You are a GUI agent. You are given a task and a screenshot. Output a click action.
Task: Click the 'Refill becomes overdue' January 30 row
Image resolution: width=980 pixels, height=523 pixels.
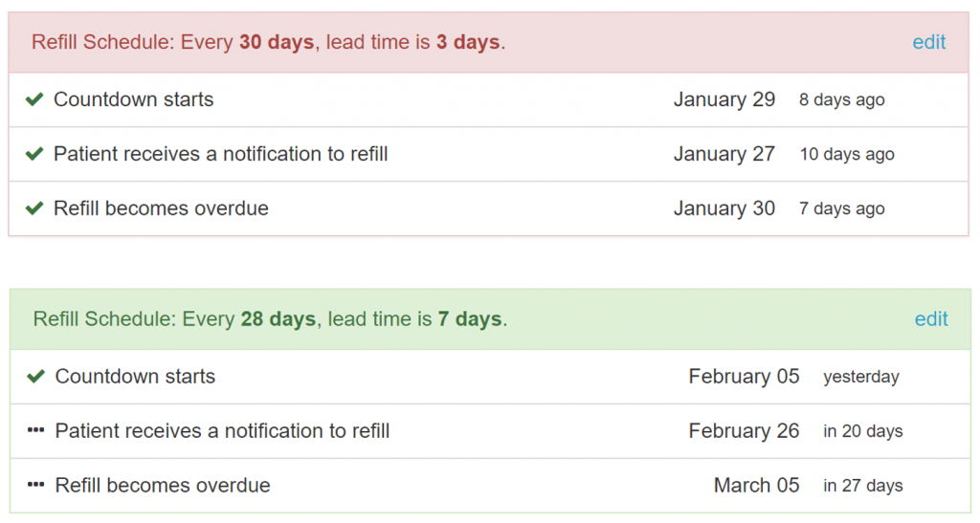click(x=489, y=208)
